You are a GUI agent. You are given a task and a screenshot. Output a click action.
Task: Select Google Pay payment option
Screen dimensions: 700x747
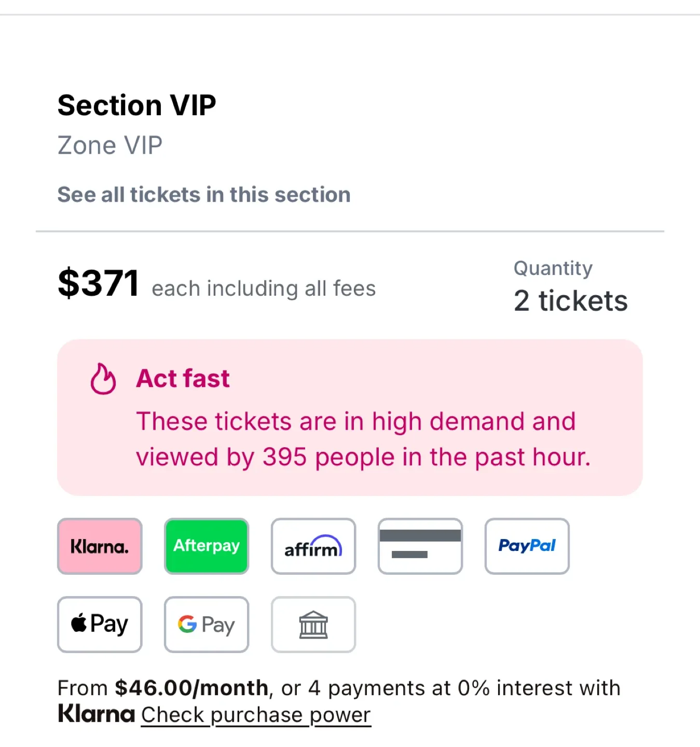click(x=207, y=625)
